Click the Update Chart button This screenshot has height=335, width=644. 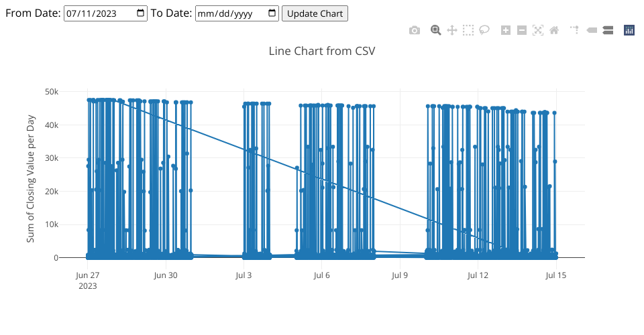point(315,13)
